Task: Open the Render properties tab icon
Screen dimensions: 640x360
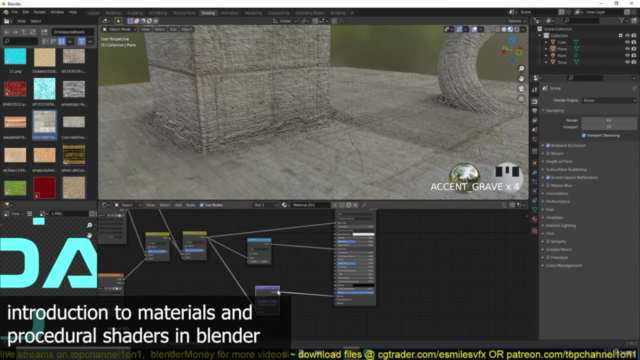Action: pos(535,101)
